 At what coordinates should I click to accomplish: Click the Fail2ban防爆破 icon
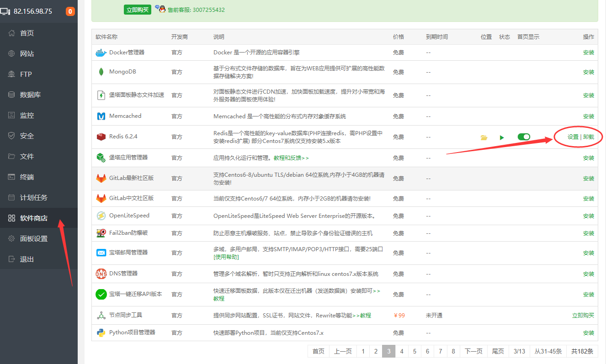point(101,233)
